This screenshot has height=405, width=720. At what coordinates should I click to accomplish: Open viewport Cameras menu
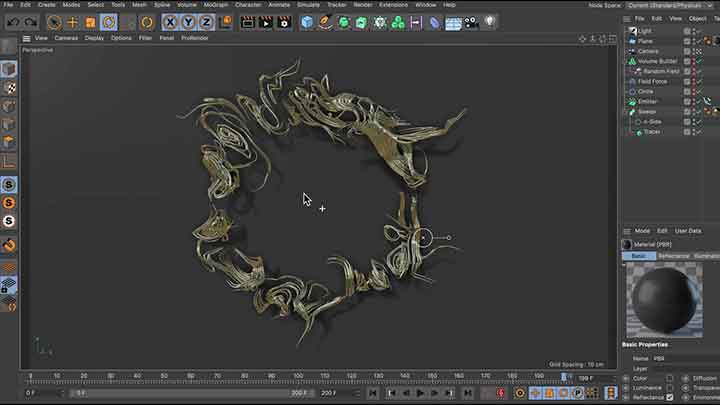[66, 38]
